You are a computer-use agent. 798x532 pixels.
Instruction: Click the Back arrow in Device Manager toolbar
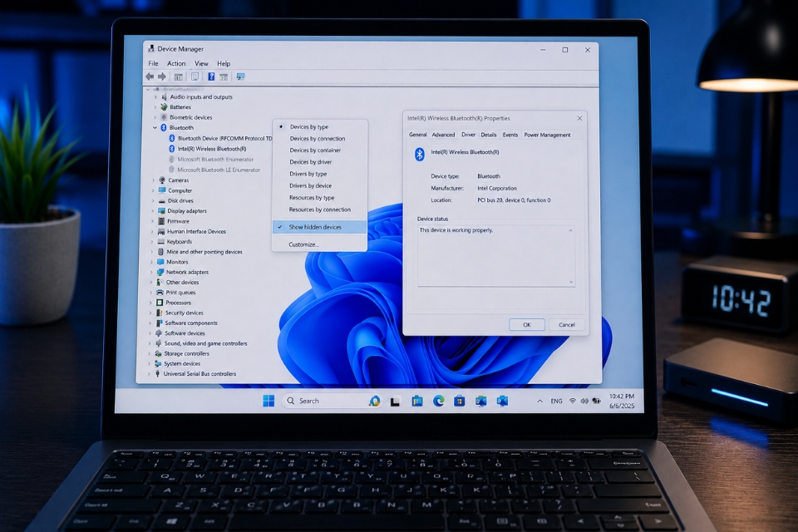[150, 76]
